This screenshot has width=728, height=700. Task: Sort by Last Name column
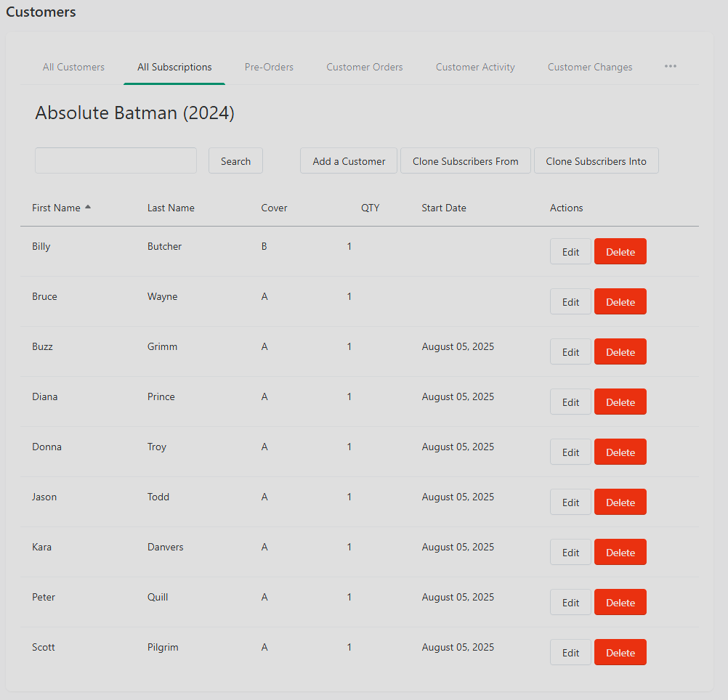171,208
